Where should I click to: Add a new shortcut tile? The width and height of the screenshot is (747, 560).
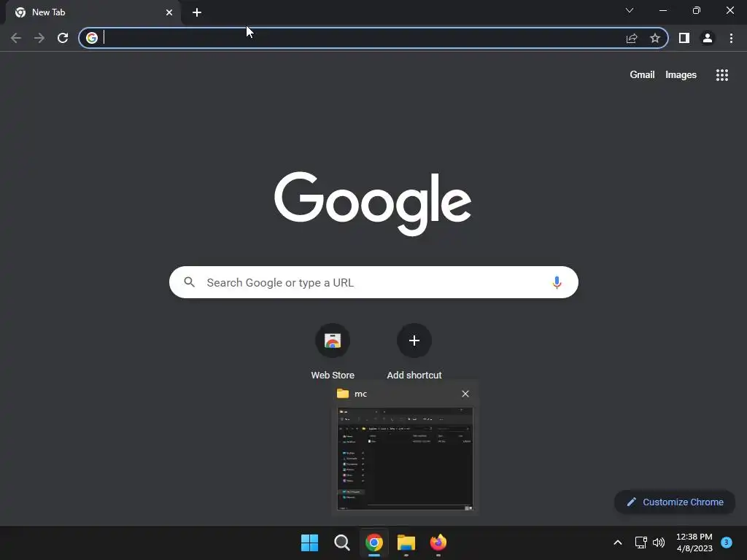(x=414, y=351)
